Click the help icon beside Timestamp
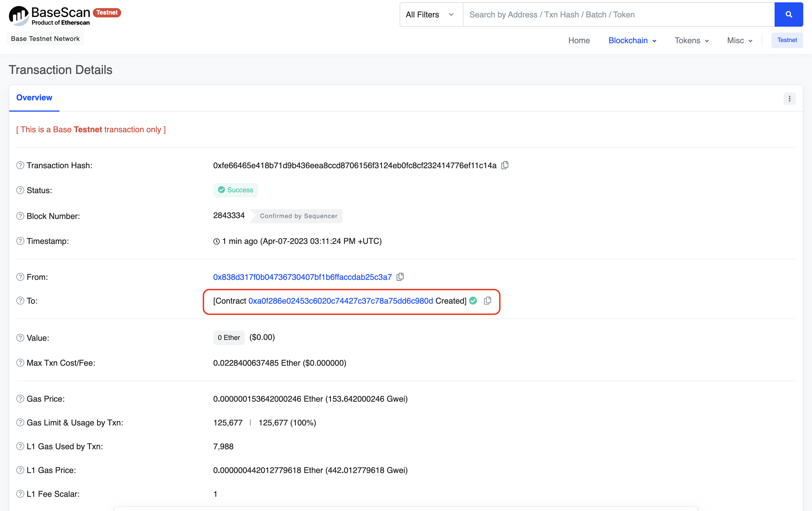Image resolution: width=812 pixels, height=511 pixels. [20, 241]
